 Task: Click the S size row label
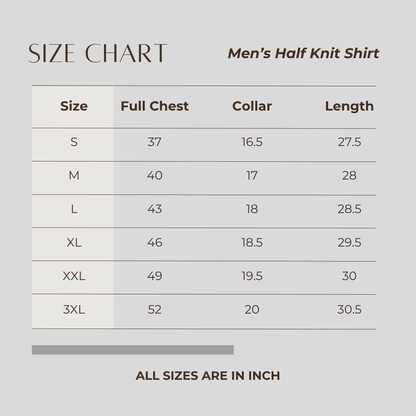coord(74,142)
